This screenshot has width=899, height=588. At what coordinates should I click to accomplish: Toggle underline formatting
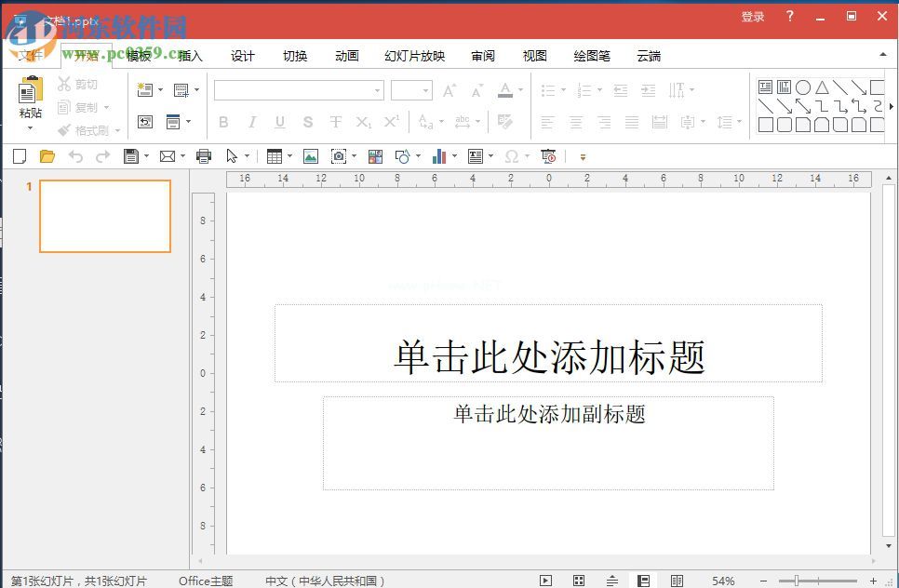tap(279, 122)
